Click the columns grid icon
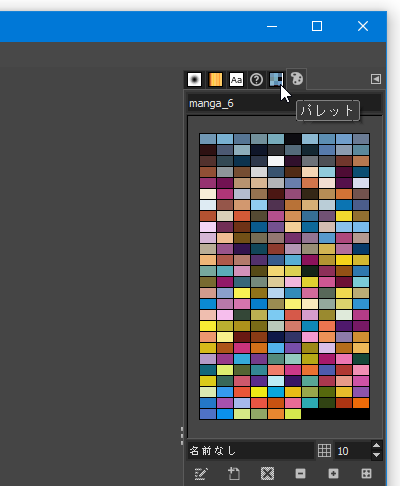This screenshot has height=486, width=400. (x=324, y=451)
